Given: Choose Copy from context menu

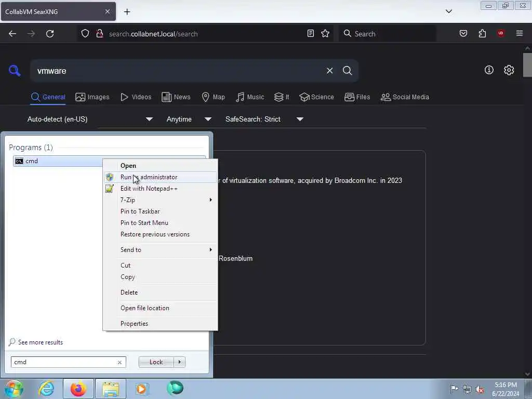Looking at the screenshot, I should point(160,277).
